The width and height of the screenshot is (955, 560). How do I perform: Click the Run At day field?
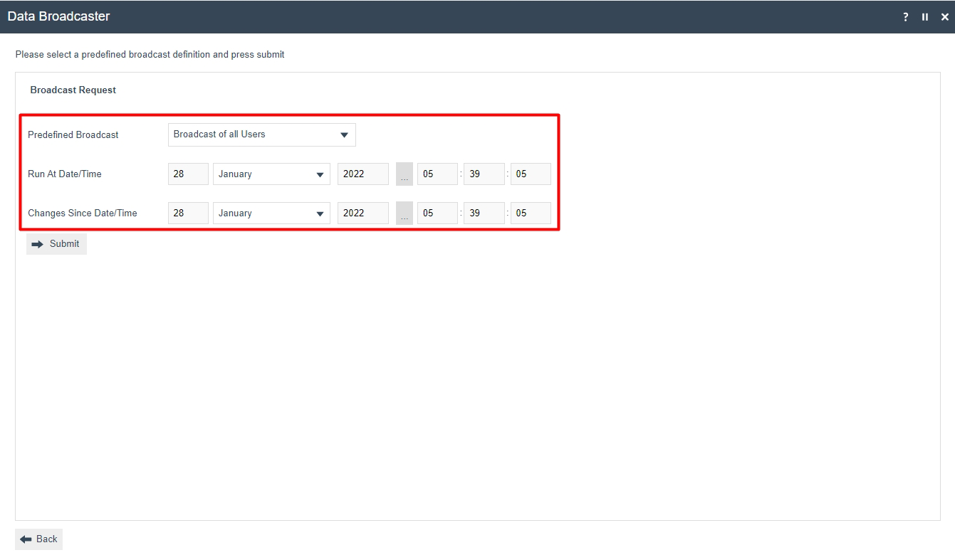click(x=188, y=174)
